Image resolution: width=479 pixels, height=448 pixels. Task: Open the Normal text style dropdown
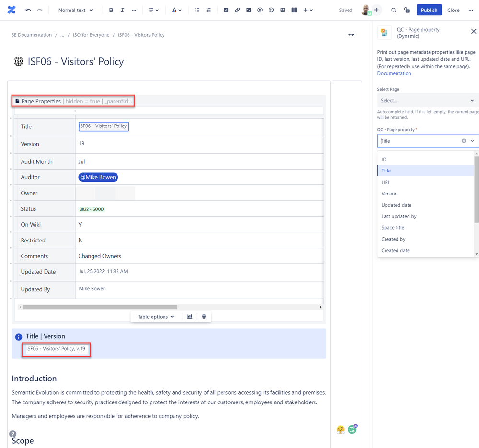75,10
